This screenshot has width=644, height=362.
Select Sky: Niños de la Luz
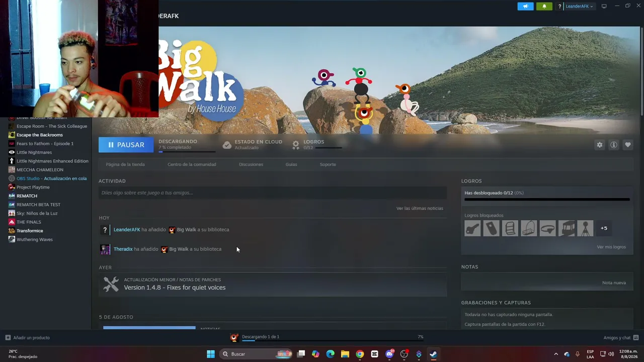point(37,213)
